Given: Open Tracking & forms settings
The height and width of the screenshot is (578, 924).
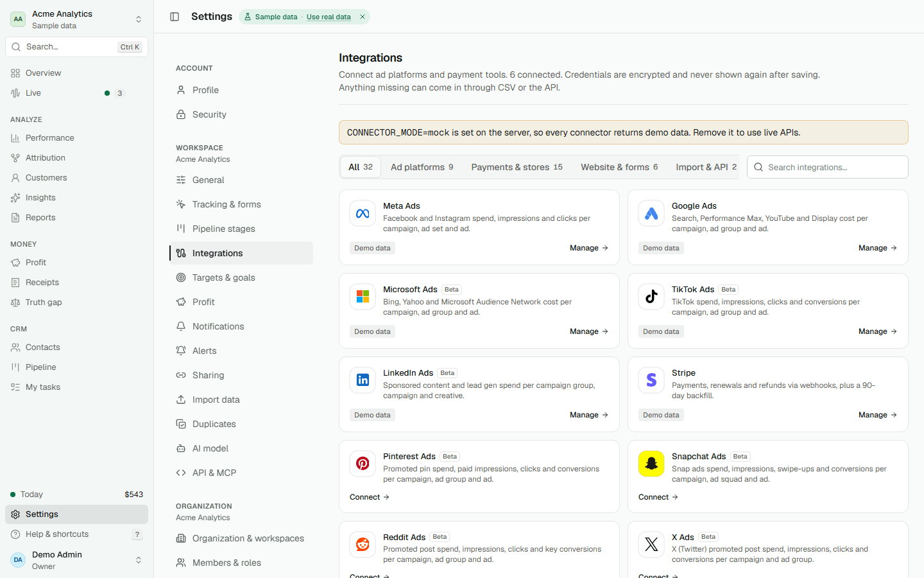Looking at the screenshot, I should click(x=241, y=204).
